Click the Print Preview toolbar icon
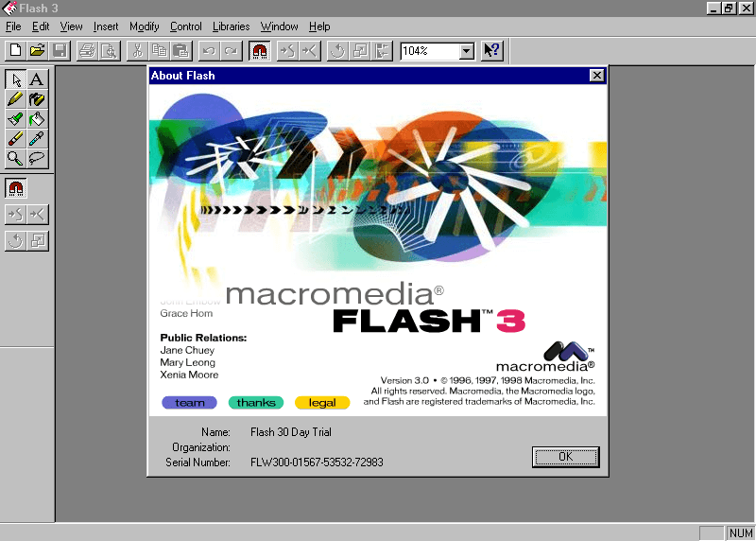The width and height of the screenshot is (756, 541). click(110, 51)
